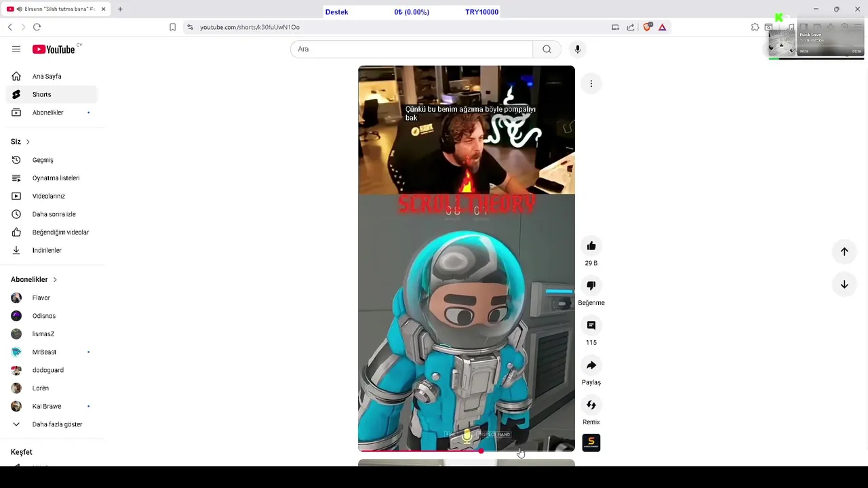
Task: Click the YouTube logo
Action: point(54,49)
